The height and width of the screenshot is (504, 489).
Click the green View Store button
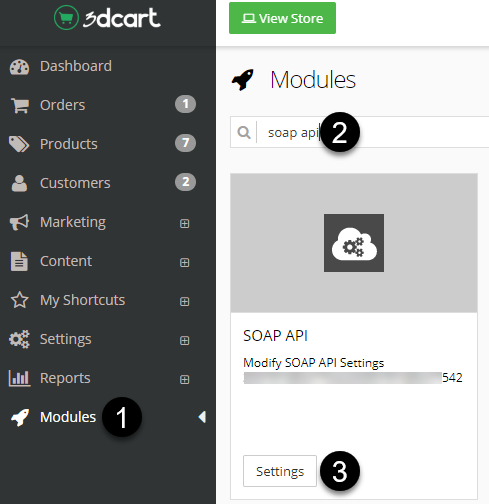pos(282,18)
